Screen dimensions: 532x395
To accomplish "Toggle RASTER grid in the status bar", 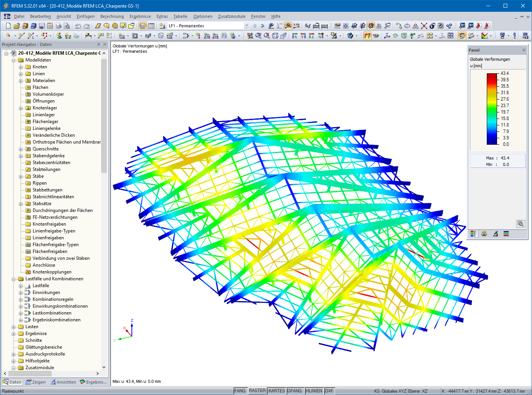I will click(257, 391).
